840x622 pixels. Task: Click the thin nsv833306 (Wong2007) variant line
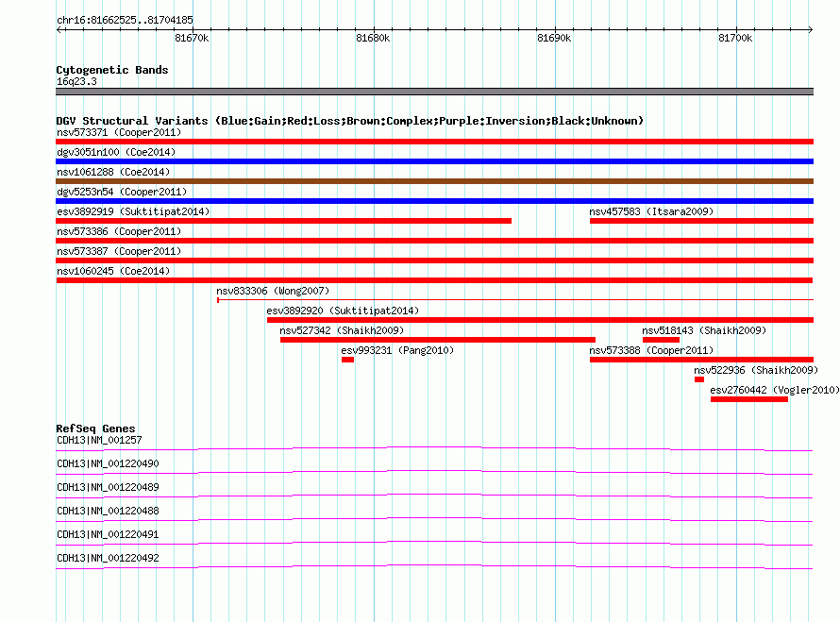(x=515, y=300)
